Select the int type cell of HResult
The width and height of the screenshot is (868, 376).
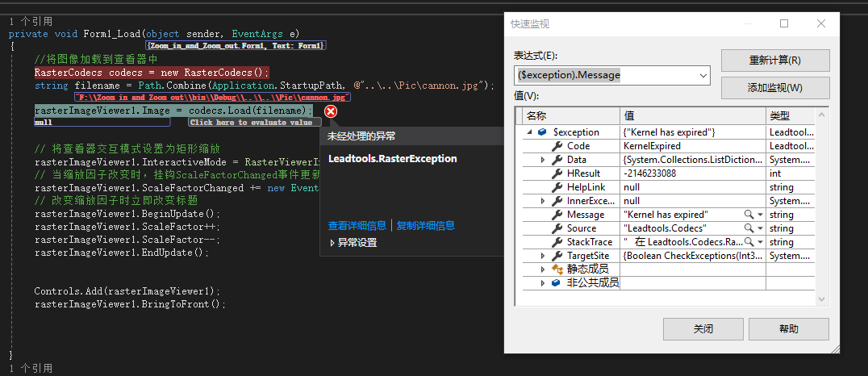[790, 173]
